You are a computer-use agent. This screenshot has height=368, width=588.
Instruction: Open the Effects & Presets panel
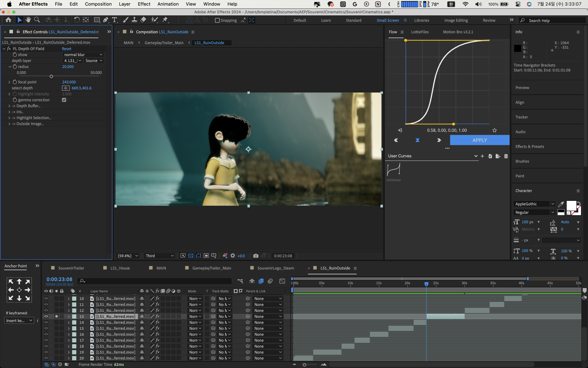(x=530, y=146)
